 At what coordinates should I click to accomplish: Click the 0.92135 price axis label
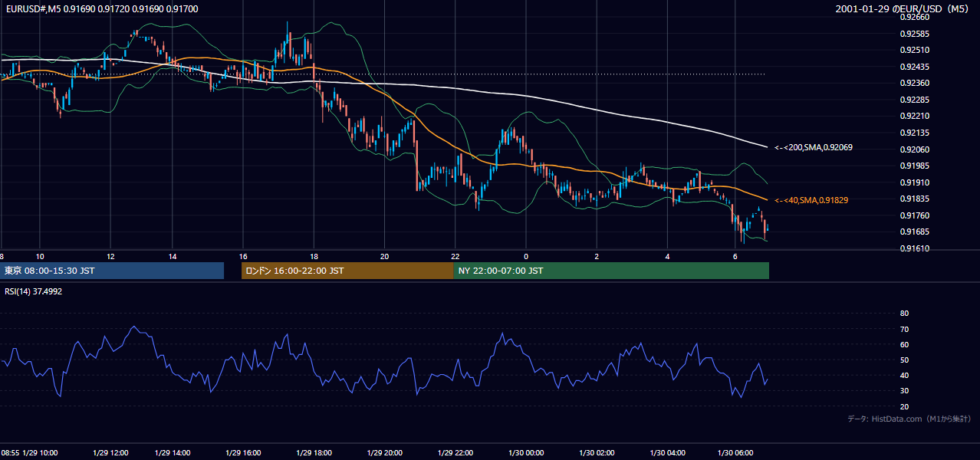coord(915,133)
